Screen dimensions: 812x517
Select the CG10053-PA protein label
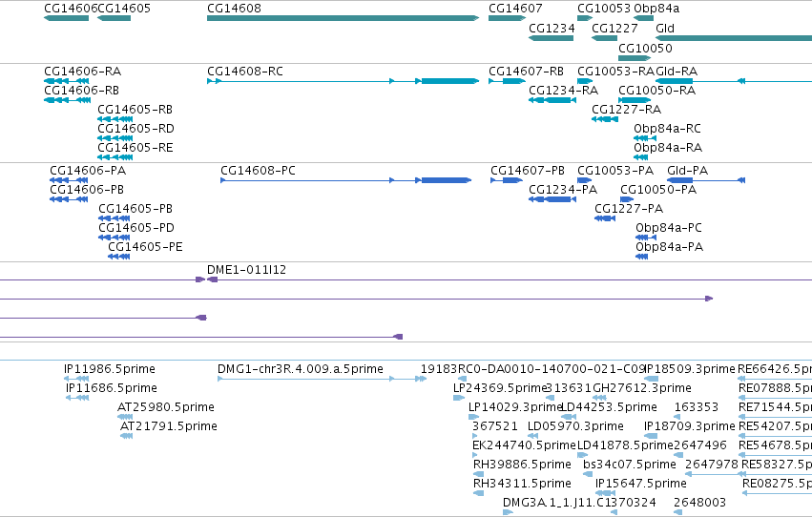615,171
